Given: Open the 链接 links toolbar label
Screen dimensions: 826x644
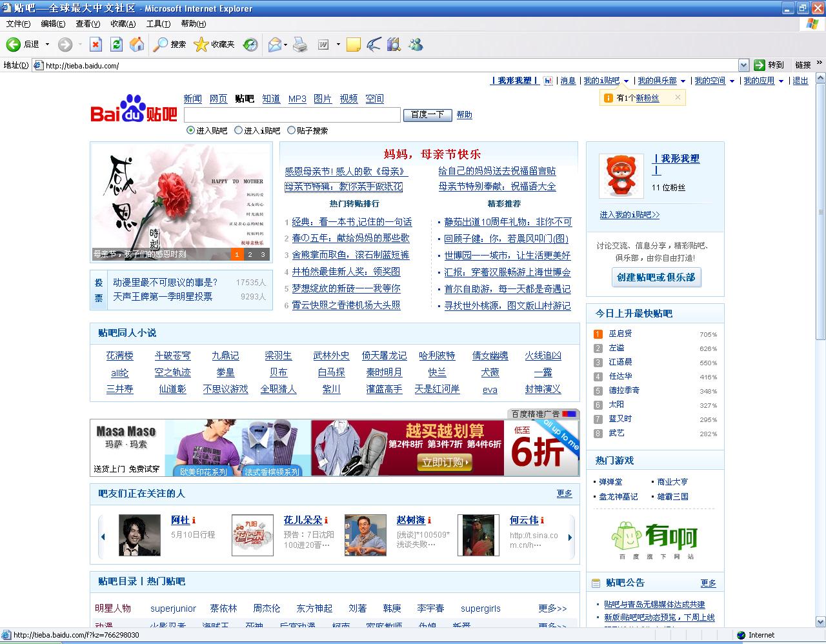Looking at the screenshot, I should [803, 65].
